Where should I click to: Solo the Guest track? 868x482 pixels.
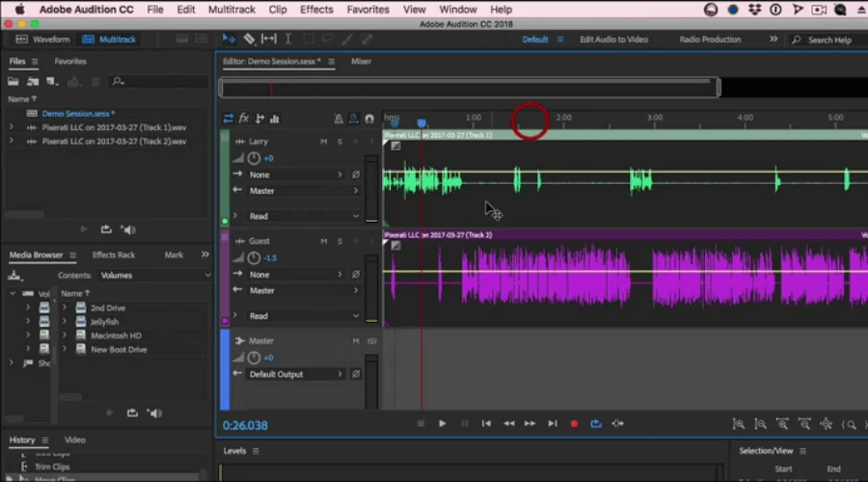tap(339, 241)
